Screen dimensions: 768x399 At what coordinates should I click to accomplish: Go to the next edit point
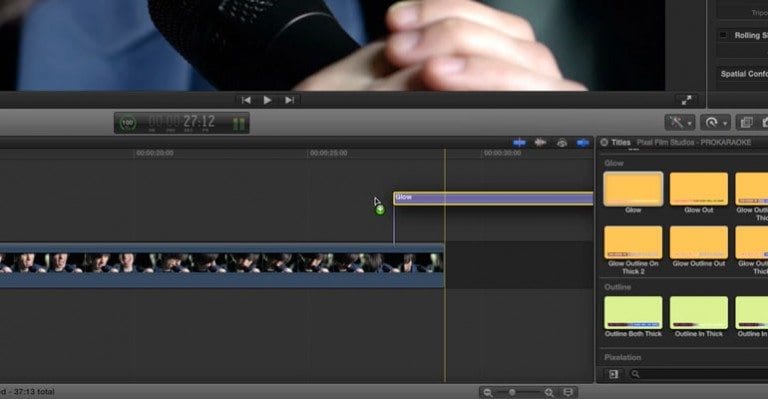click(289, 100)
